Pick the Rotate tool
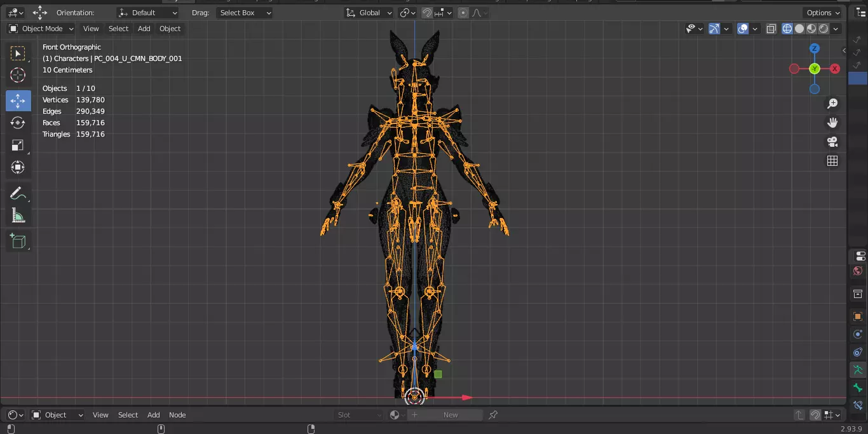 pos(18,123)
